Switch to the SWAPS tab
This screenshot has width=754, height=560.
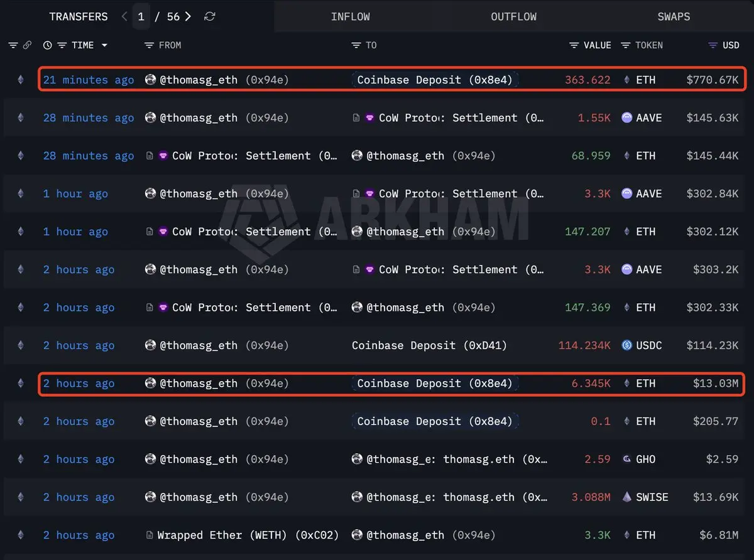pyautogui.click(x=674, y=17)
